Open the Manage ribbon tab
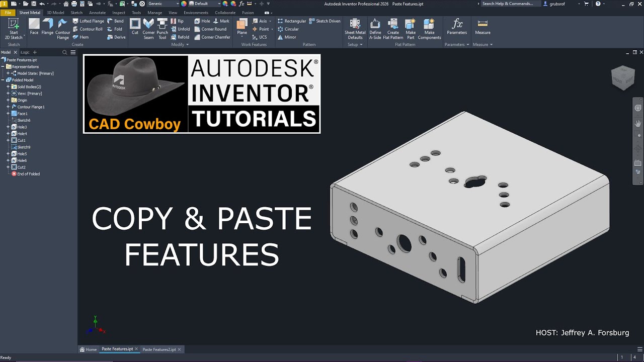 pos(154,13)
